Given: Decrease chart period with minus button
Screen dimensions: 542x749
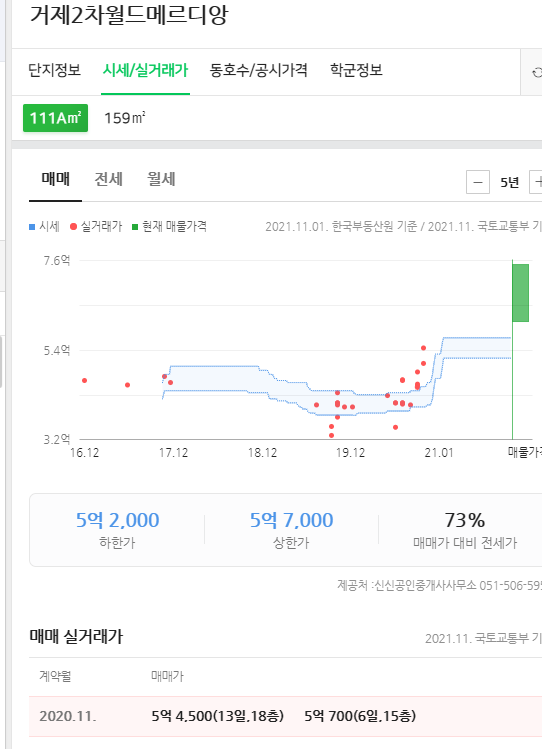Looking at the screenshot, I should pyautogui.click(x=478, y=182).
